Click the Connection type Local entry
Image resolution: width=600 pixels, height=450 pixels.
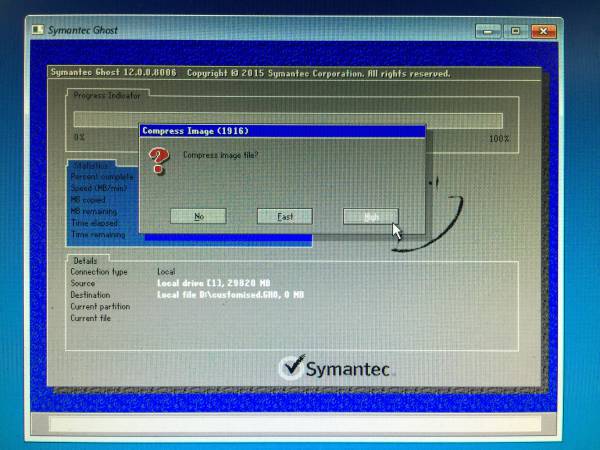tap(166, 272)
